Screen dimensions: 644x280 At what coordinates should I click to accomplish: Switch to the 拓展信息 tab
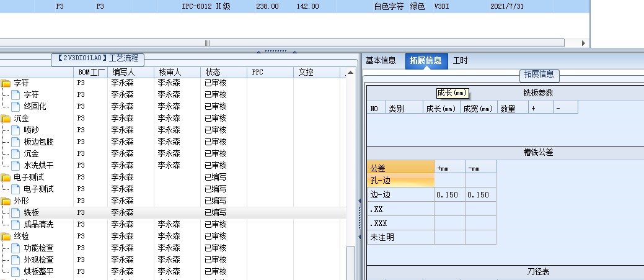[426, 60]
